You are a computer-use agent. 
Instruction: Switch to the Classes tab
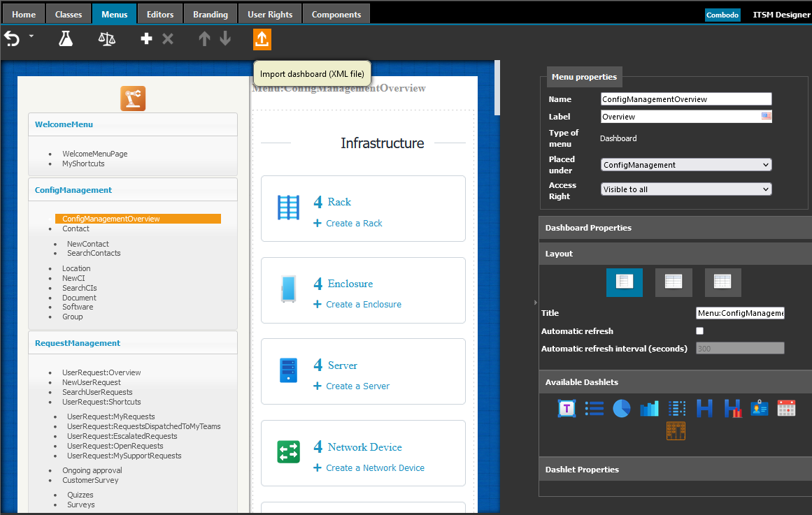pyautogui.click(x=69, y=14)
